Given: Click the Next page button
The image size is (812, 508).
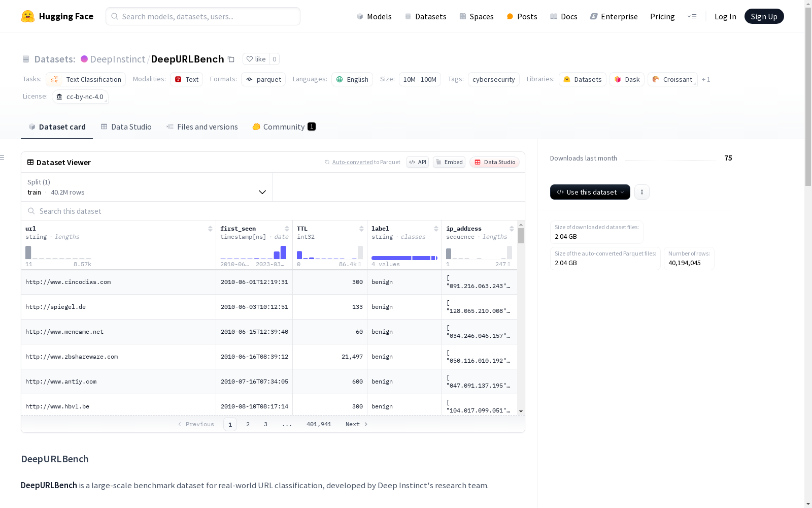Looking at the screenshot, I should coord(356,424).
